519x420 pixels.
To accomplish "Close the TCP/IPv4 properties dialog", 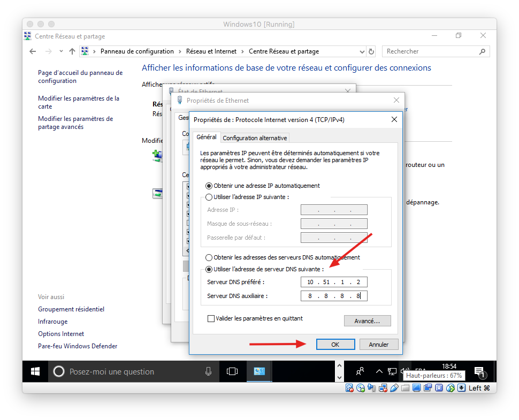I will 394,119.
